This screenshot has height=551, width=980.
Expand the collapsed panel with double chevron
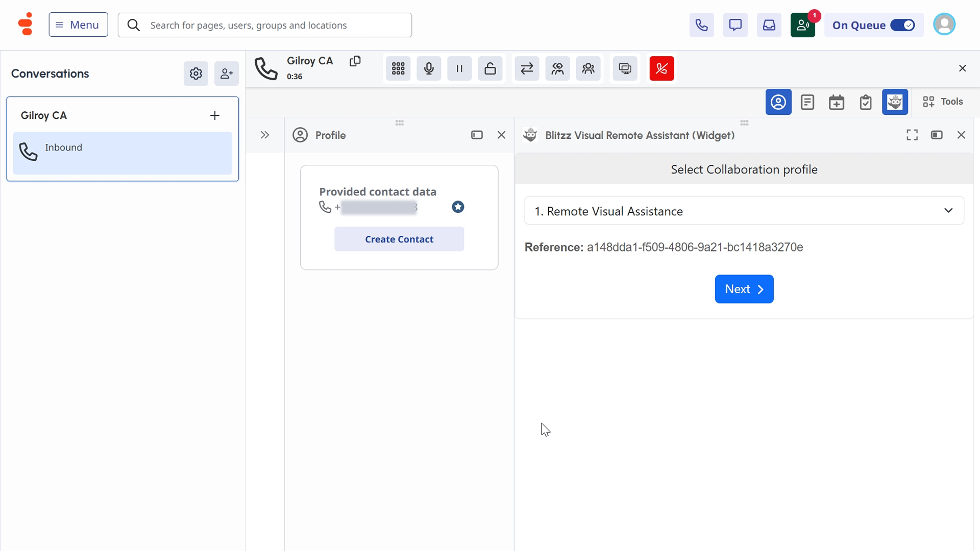click(264, 135)
